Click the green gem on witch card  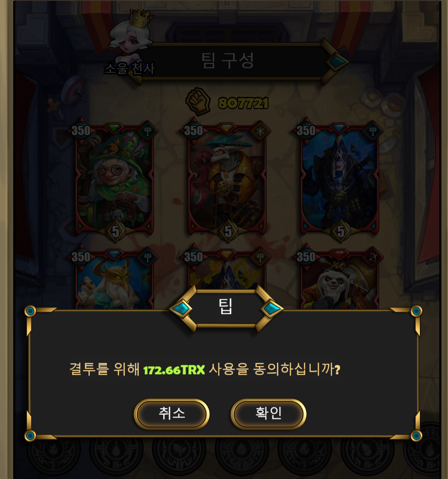(114, 128)
